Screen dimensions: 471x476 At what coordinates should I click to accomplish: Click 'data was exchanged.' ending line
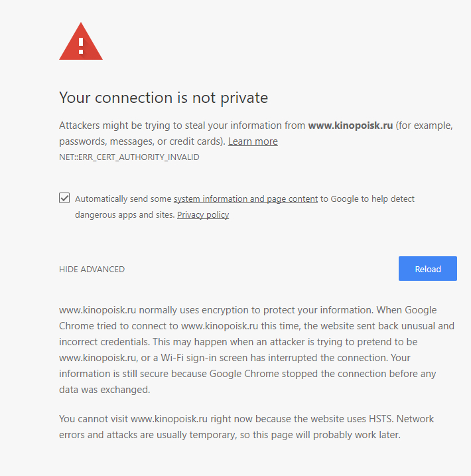tap(104, 390)
